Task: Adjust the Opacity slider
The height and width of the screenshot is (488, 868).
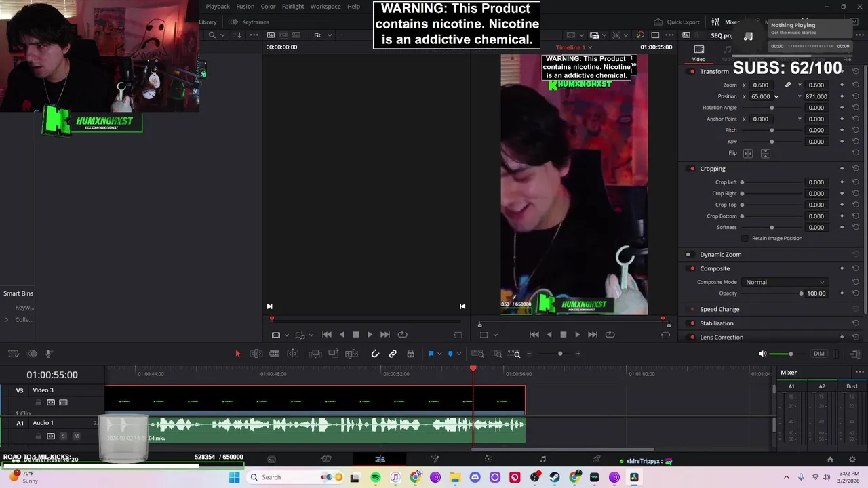Action: (x=772, y=293)
